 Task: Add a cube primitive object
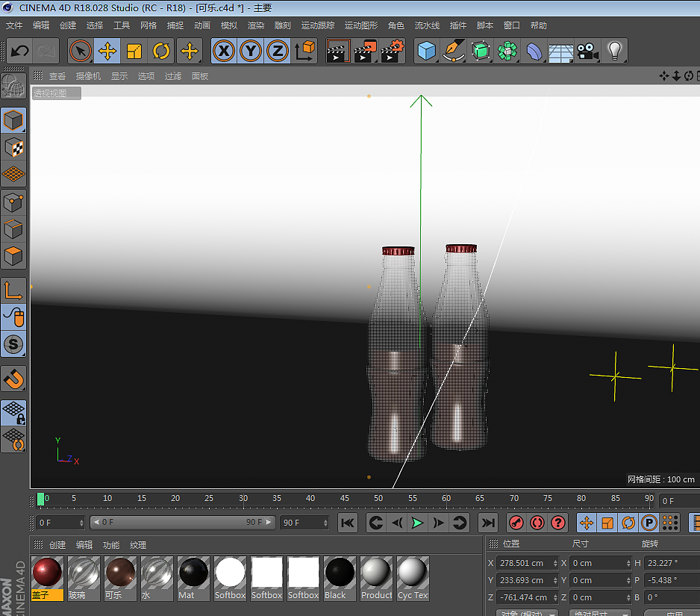[426, 51]
